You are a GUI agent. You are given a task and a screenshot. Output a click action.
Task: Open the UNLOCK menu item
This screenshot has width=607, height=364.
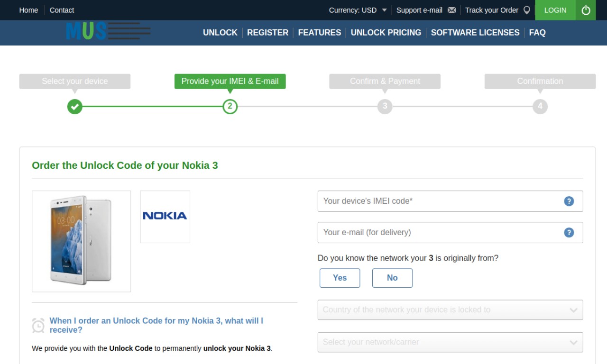coord(220,33)
